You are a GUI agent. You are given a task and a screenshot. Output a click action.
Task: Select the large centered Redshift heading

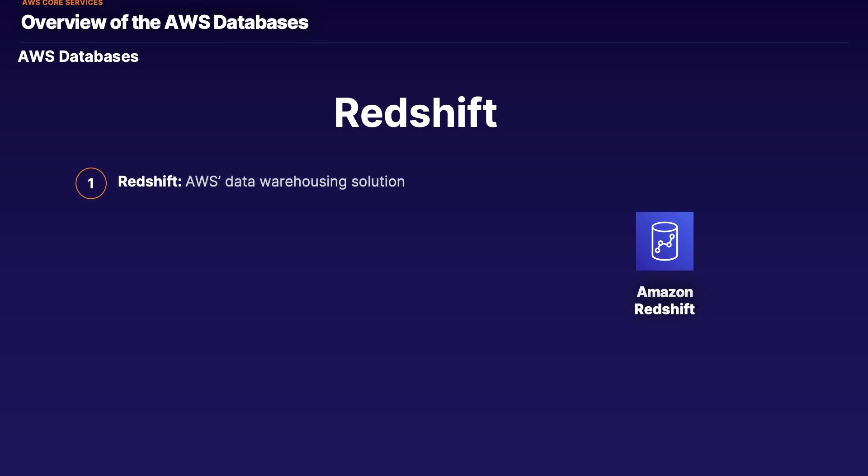click(415, 113)
